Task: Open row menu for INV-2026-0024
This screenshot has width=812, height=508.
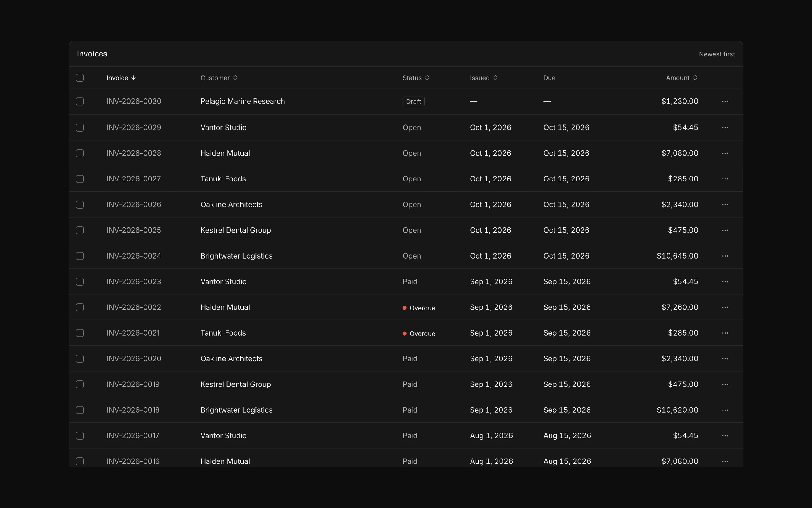Action: tap(725, 256)
